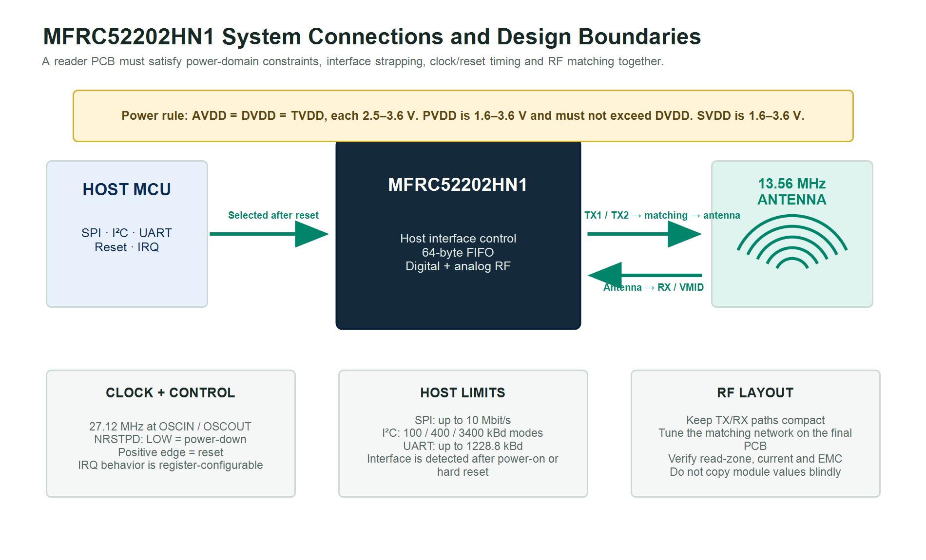Screen dimensions: 926x560
Task: Click 'UART: up to 1228.8 kBd' line
Action: tap(463, 446)
